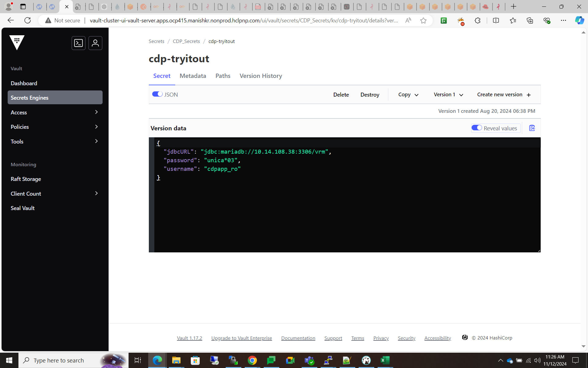Click the Destroy button
Viewport: 588px width, 368px height.
point(370,95)
